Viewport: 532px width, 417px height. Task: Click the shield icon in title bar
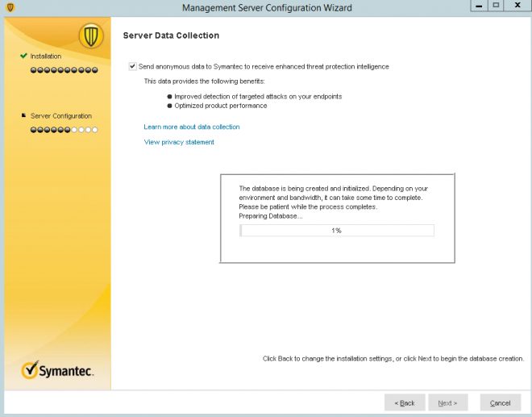(10, 7)
